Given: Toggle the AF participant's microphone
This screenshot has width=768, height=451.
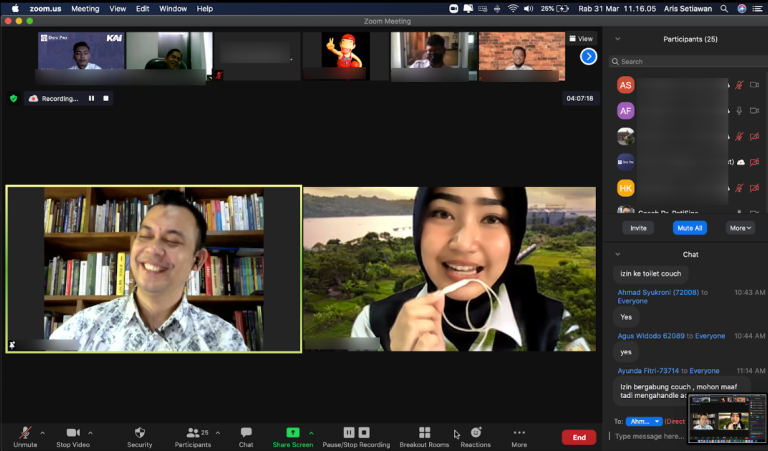Looking at the screenshot, I should (739, 111).
